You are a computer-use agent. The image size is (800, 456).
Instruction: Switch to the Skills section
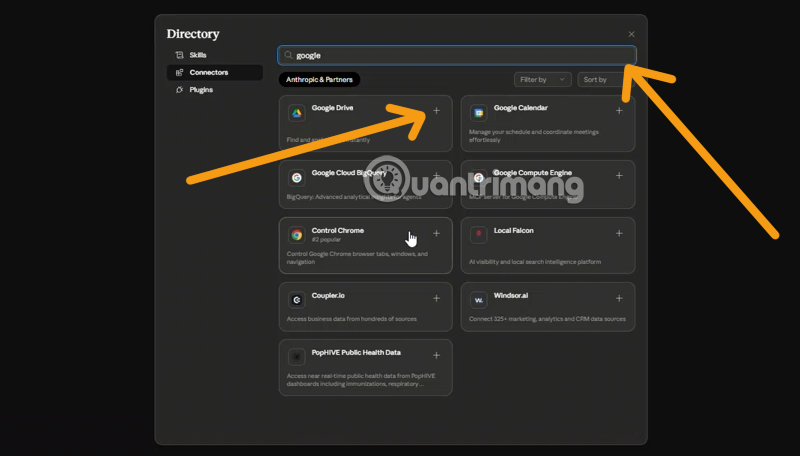pos(215,55)
